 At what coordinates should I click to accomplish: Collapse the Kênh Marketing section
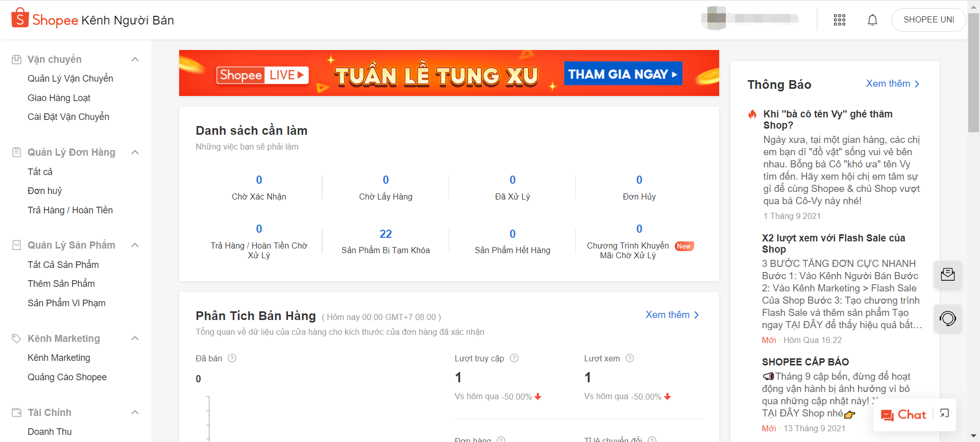click(x=135, y=338)
